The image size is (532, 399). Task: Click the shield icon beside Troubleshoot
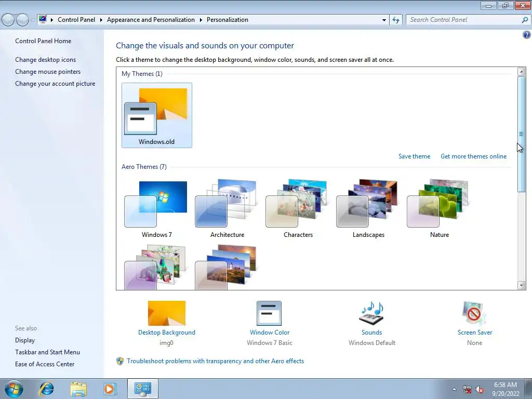point(120,361)
